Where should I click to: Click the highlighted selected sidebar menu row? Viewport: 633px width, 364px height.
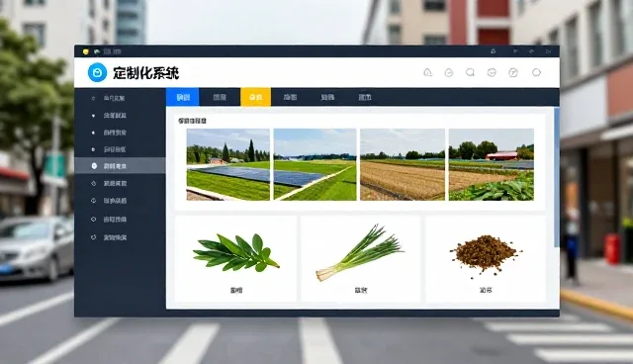coord(120,166)
